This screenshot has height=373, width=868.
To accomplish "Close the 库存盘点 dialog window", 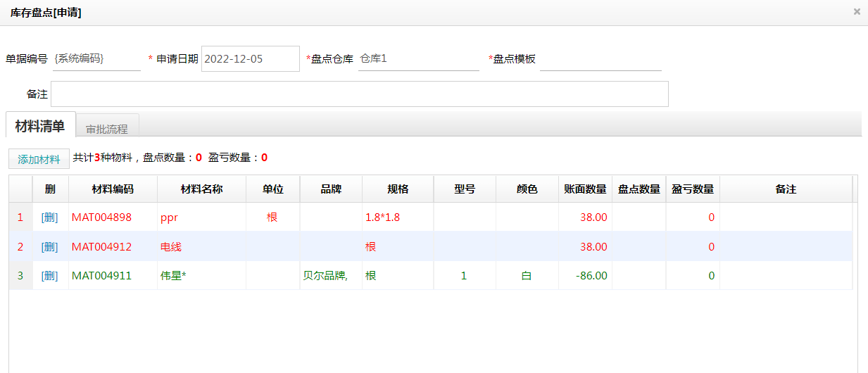I will (857, 11).
